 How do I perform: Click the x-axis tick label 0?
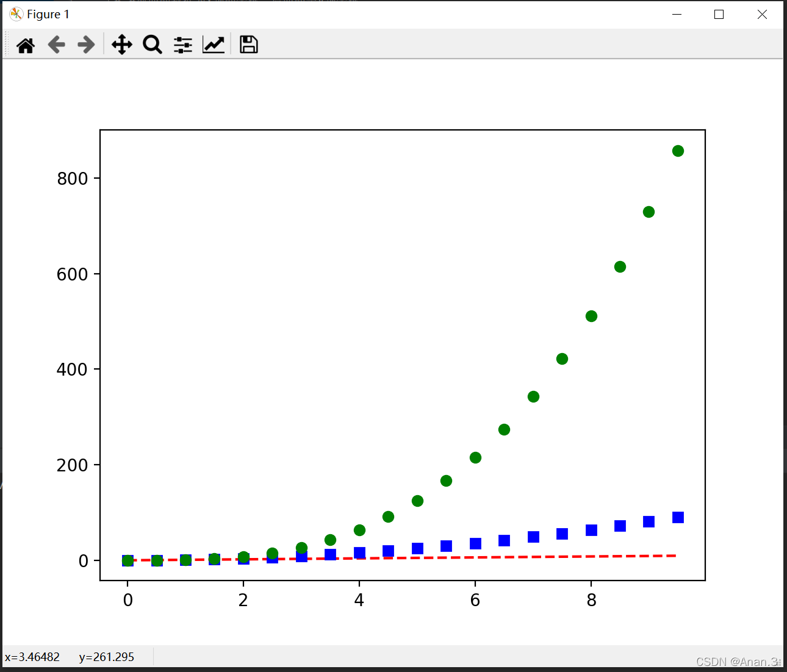click(x=128, y=601)
